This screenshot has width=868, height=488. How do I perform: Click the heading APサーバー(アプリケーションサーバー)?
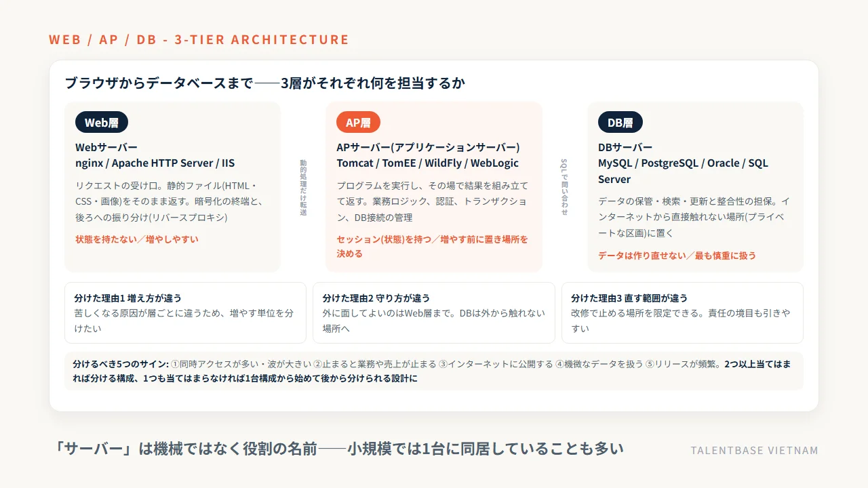428,147
